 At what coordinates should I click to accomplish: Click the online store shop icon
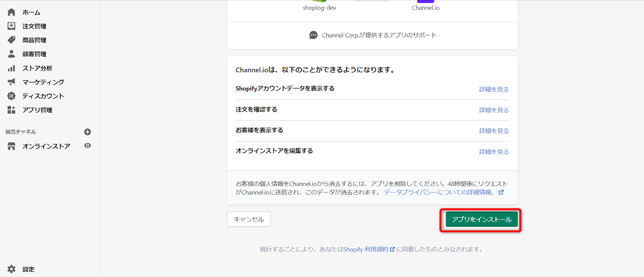[x=11, y=146]
